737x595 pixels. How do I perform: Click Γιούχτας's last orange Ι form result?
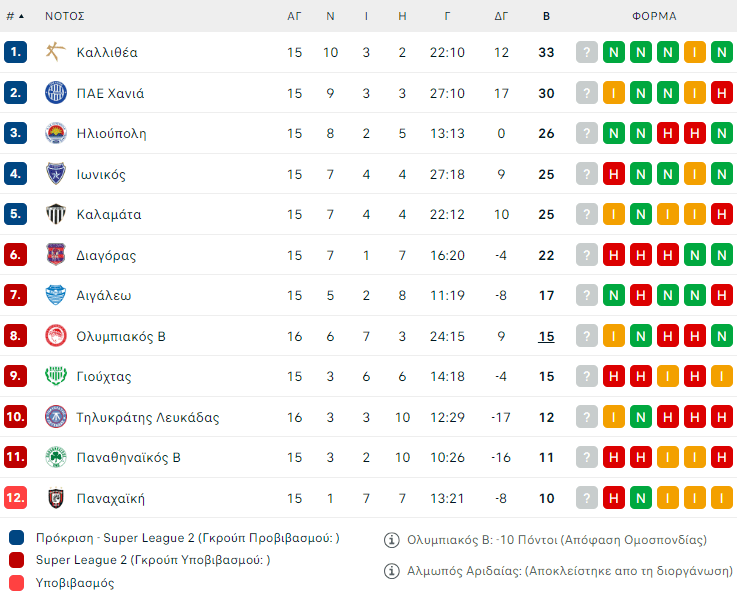(720, 377)
